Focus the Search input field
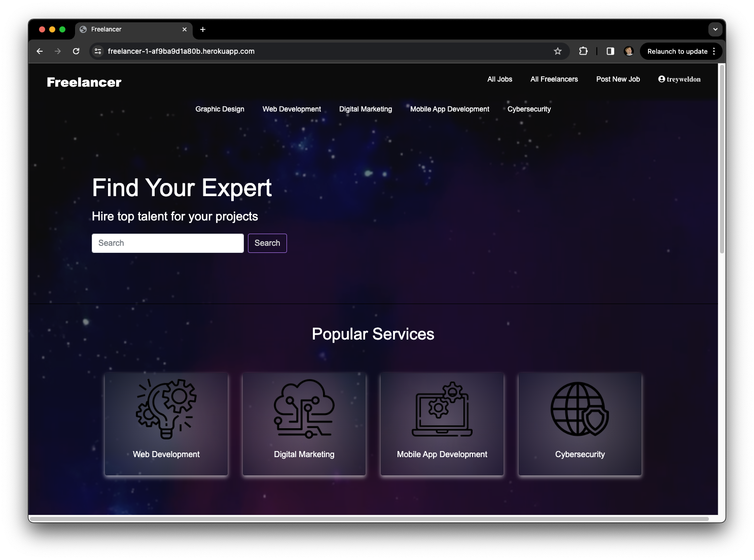Screen dimensions: 754x560 click(x=168, y=243)
